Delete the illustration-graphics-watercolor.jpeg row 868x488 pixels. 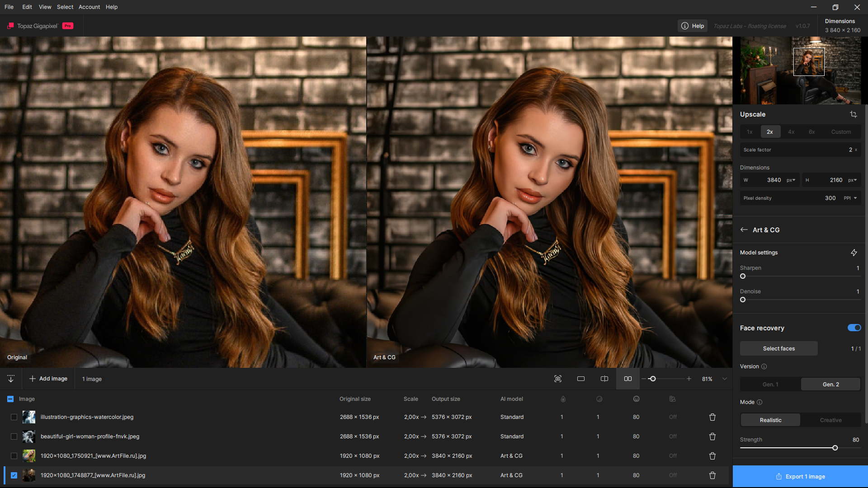coord(712,417)
